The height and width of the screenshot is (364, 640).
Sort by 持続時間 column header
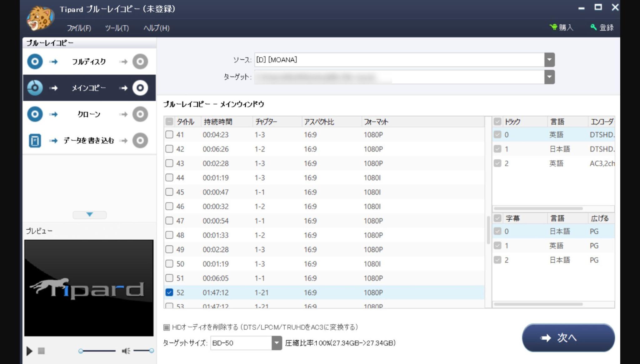(227, 122)
